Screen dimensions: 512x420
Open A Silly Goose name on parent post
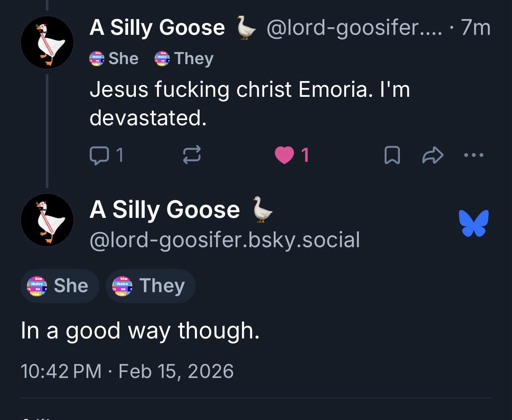point(157,28)
